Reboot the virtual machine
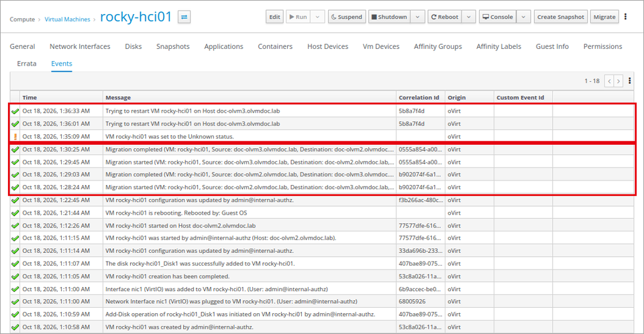The image size is (644, 334). (445, 17)
